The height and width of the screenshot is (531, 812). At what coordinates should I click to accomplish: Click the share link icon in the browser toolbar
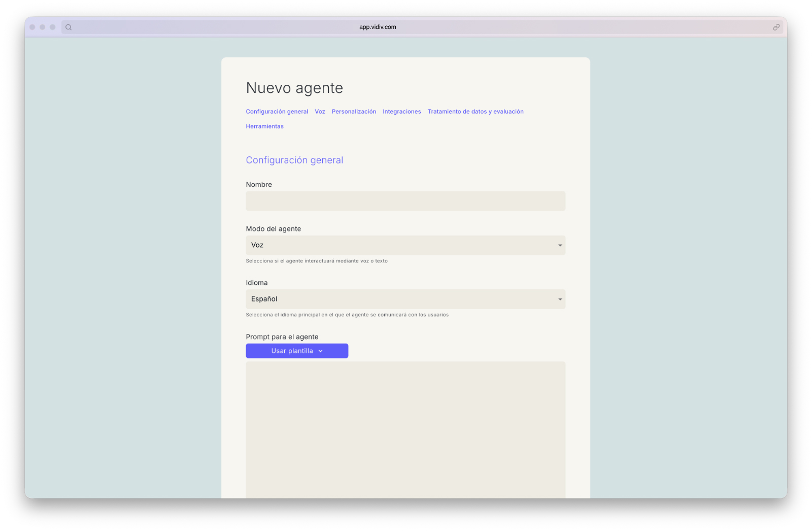(776, 27)
